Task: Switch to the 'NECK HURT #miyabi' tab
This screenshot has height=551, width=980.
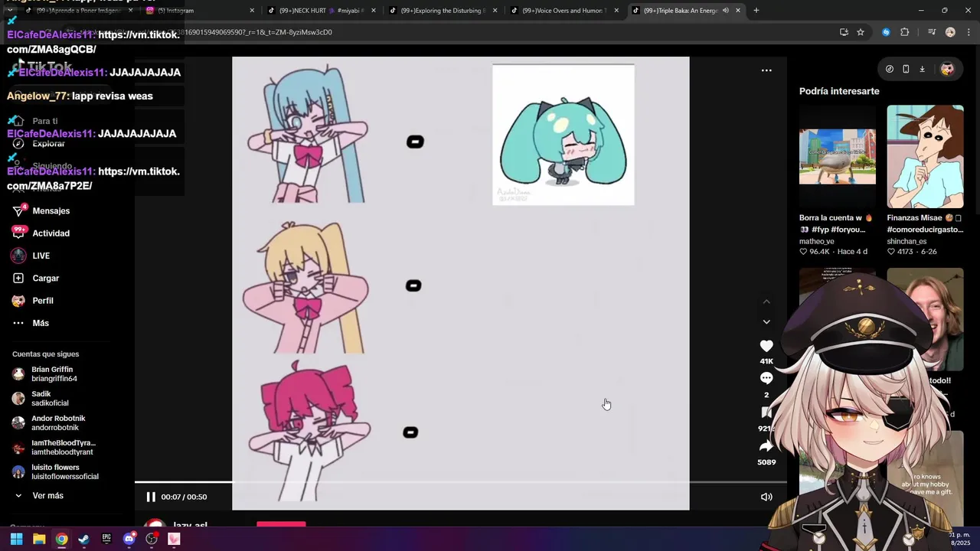Action: pyautogui.click(x=320, y=11)
